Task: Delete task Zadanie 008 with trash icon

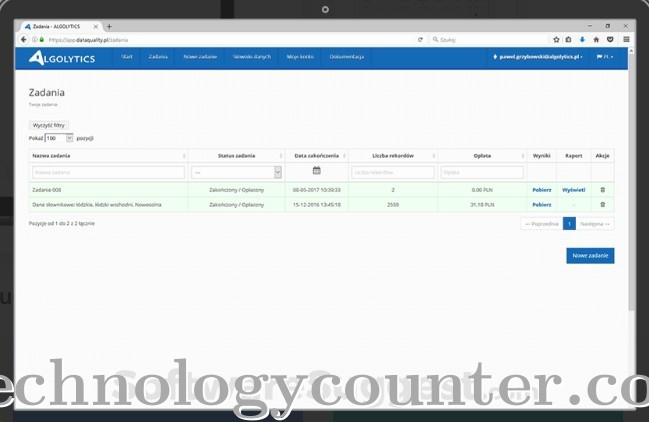Action: pyautogui.click(x=602, y=189)
